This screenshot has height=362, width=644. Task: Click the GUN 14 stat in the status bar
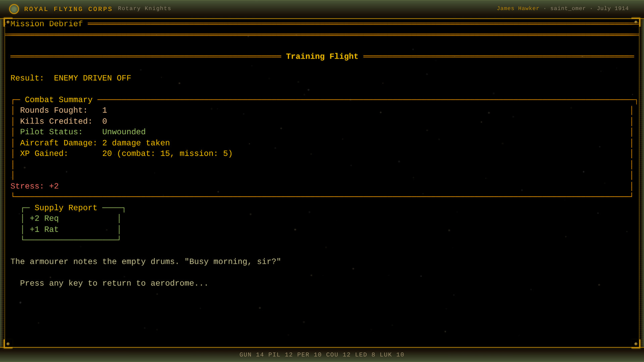tap(252, 354)
